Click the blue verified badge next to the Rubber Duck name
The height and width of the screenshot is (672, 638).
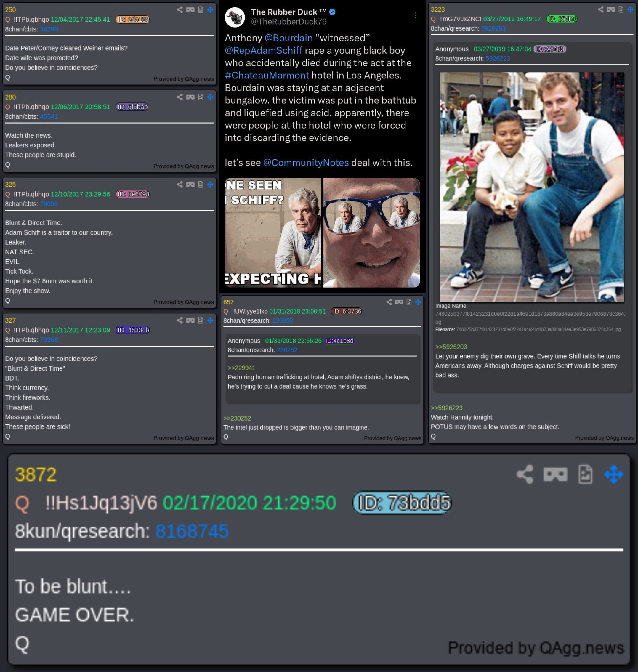[333, 12]
